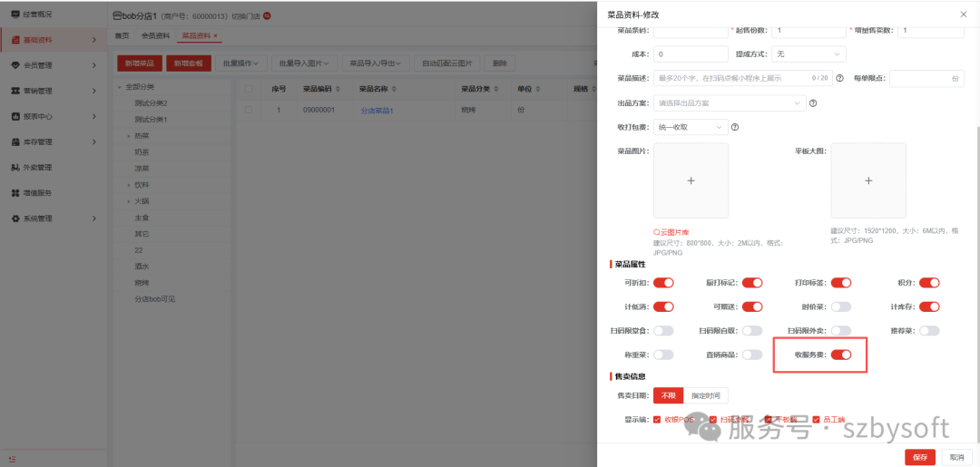Click the 外卖管理 sidebar icon
Screen dimensions: 980x467
click(x=15, y=168)
